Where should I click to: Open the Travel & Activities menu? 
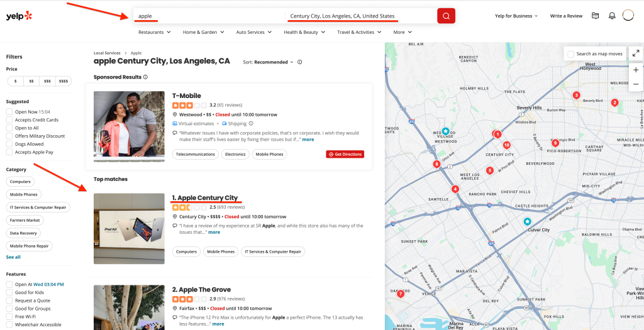(x=358, y=32)
